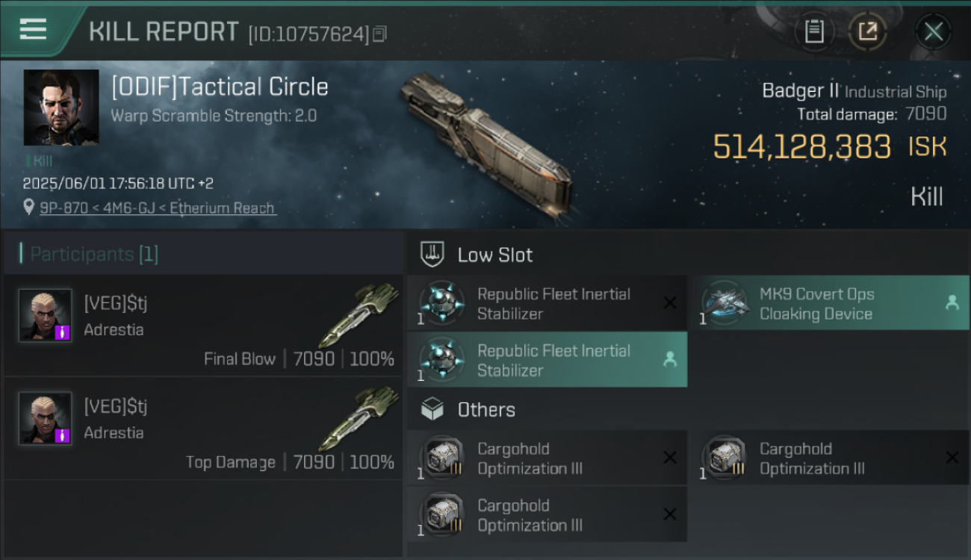Open the 9P-870 location link

click(x=158, y=208)
